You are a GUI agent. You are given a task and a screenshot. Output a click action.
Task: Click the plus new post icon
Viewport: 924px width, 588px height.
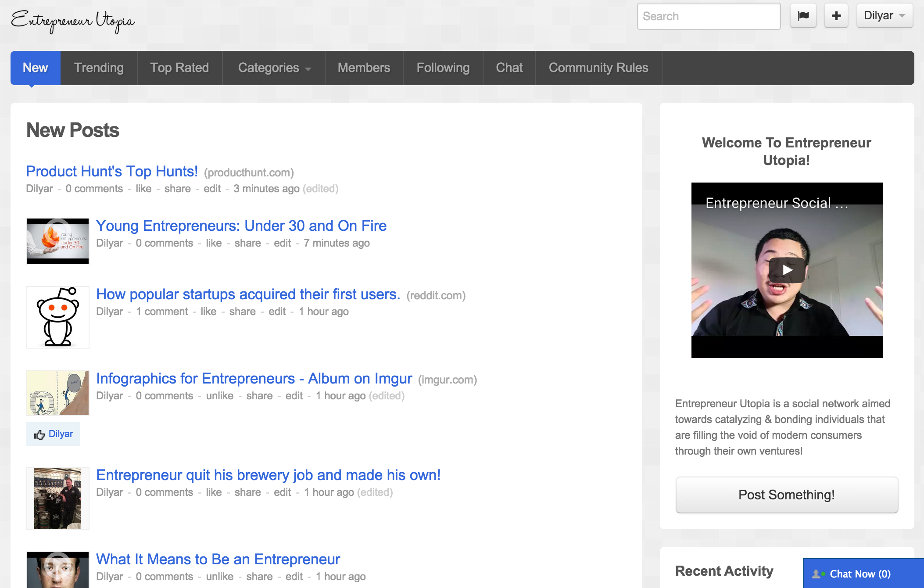coord(836,16)
